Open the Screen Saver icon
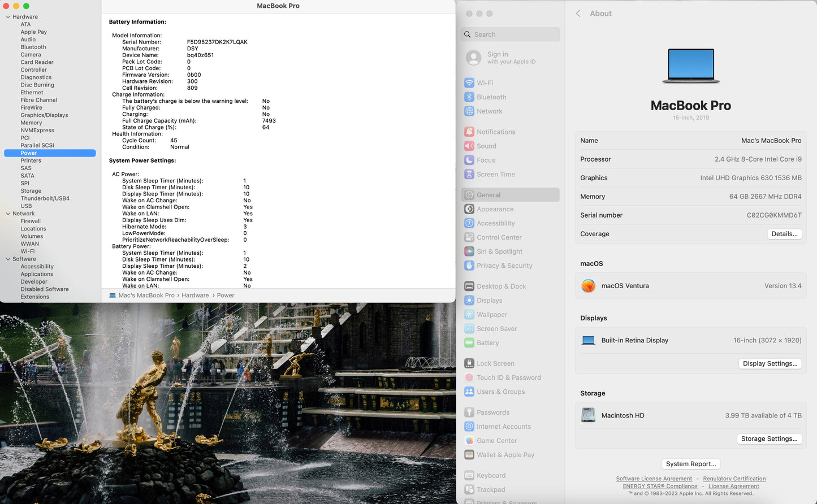 click(469, 329)
